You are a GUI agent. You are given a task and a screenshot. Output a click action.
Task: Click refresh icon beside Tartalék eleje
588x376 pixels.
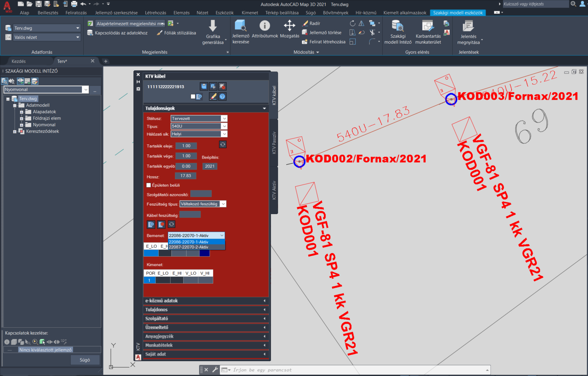223,144
